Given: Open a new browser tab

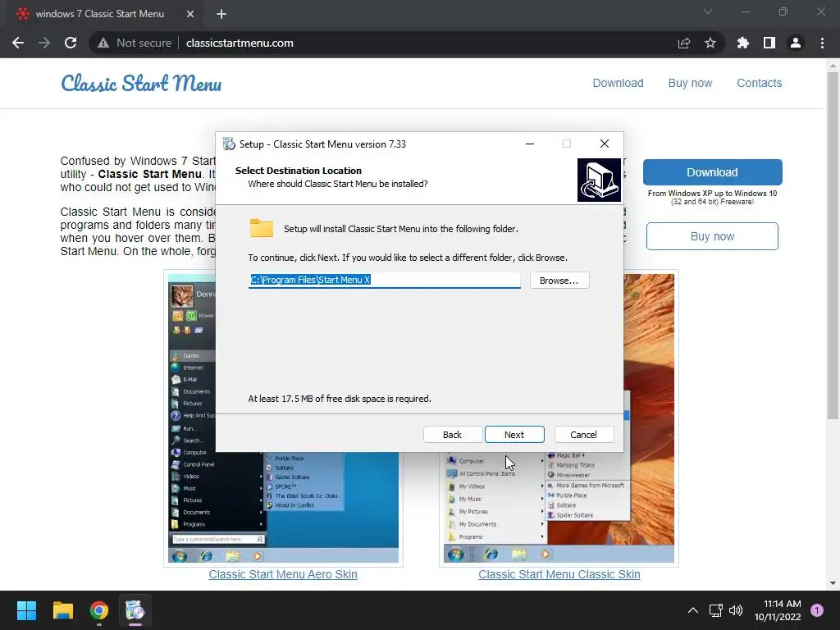Looking at the screenshot, I should pyautogui.click(x=221, y=14).
